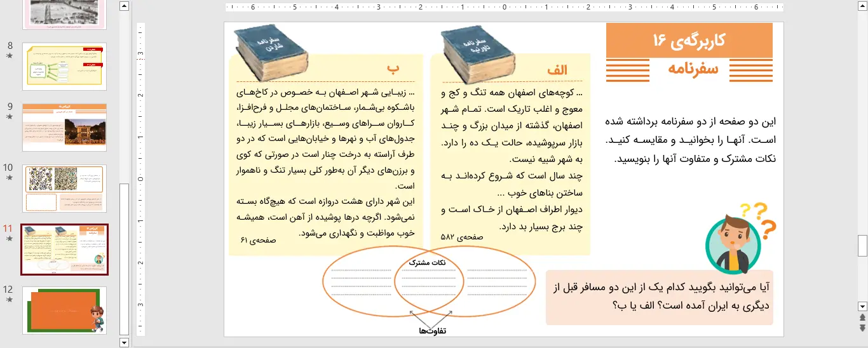Select the book image above column الف
Screen dimensions: 868x348
(478, 56)
